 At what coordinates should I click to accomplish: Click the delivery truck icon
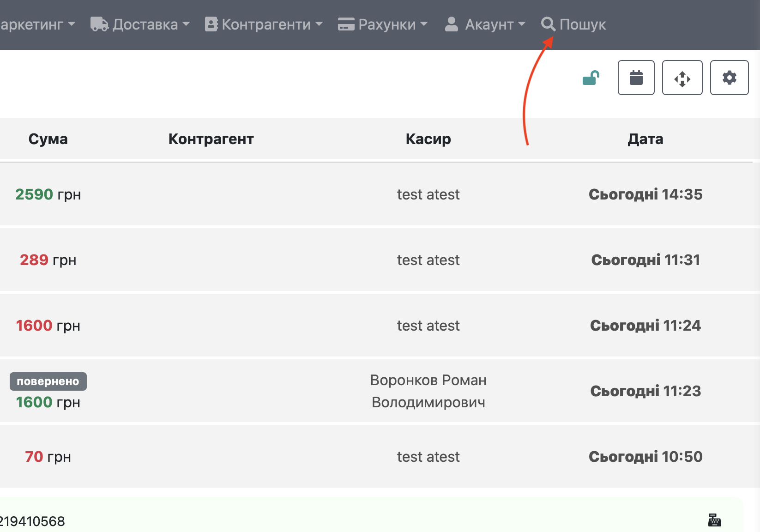(99, 24)
